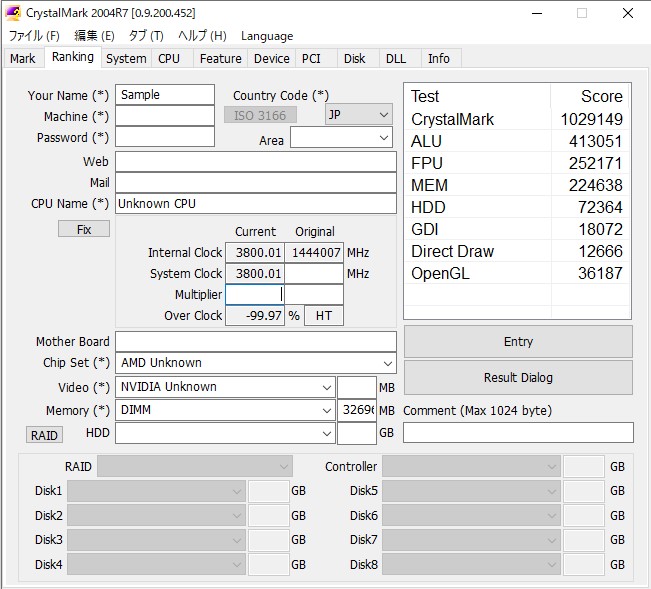Click the Entry button
The image size is (651, 589).
(518, 342)
